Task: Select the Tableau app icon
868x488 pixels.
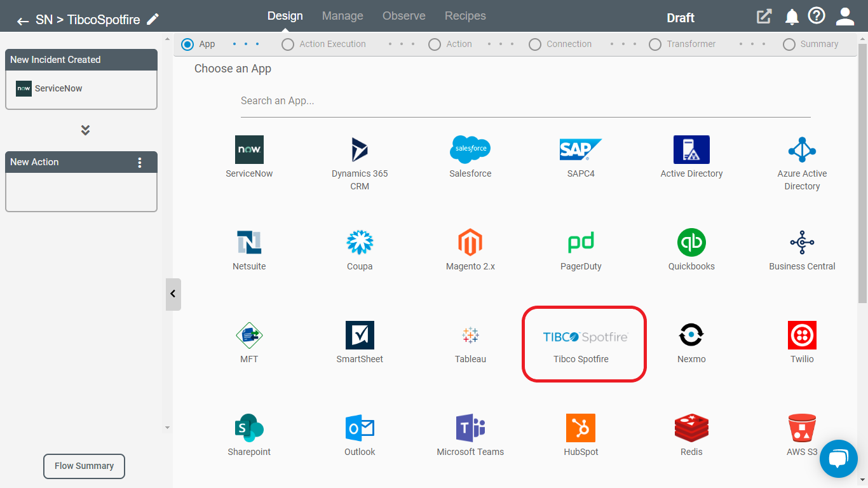Action: [x=470, y=335]
